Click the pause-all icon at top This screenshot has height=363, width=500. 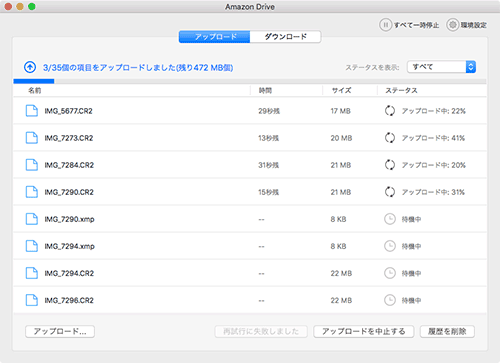(385, 25)
